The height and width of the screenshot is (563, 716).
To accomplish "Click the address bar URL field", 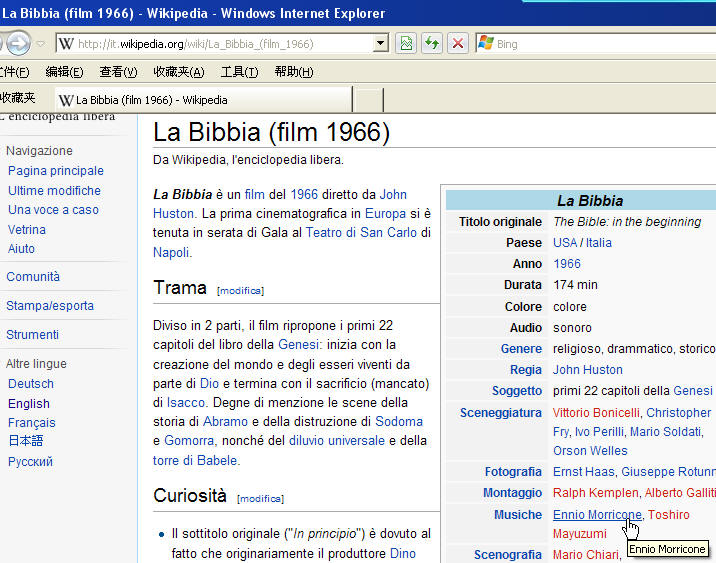I will [224, 44].
